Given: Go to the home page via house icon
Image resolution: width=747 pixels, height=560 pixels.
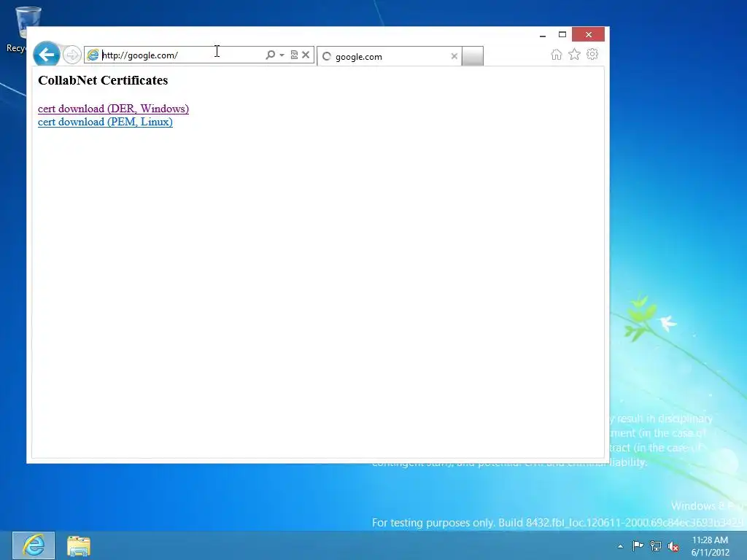Looking at the screenshot, I should (557, 54).
